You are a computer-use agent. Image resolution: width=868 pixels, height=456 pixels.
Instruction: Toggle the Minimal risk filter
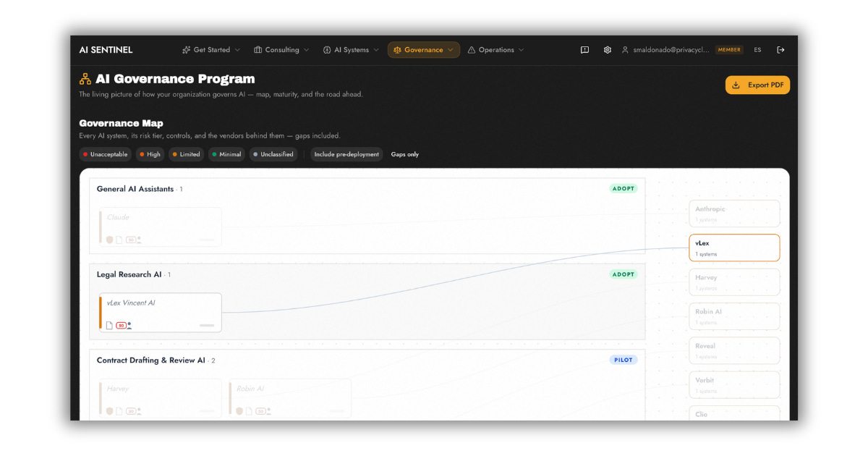pos(227,154)
